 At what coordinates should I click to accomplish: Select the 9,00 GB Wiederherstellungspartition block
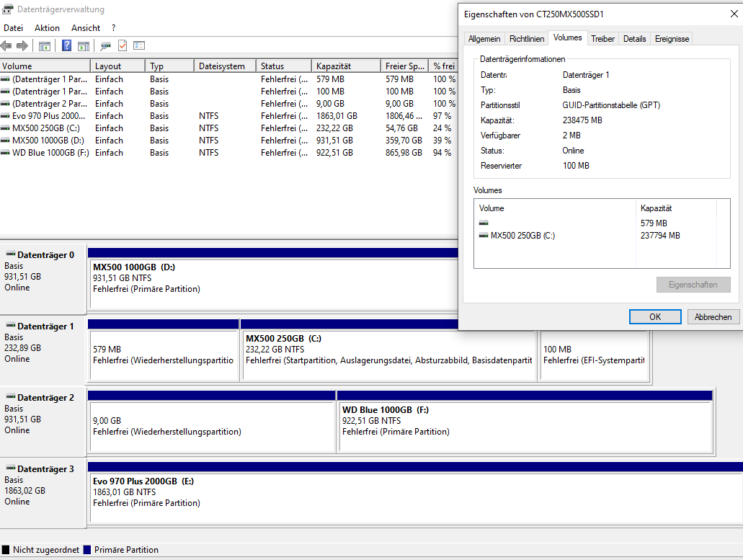tap(213, 427)
